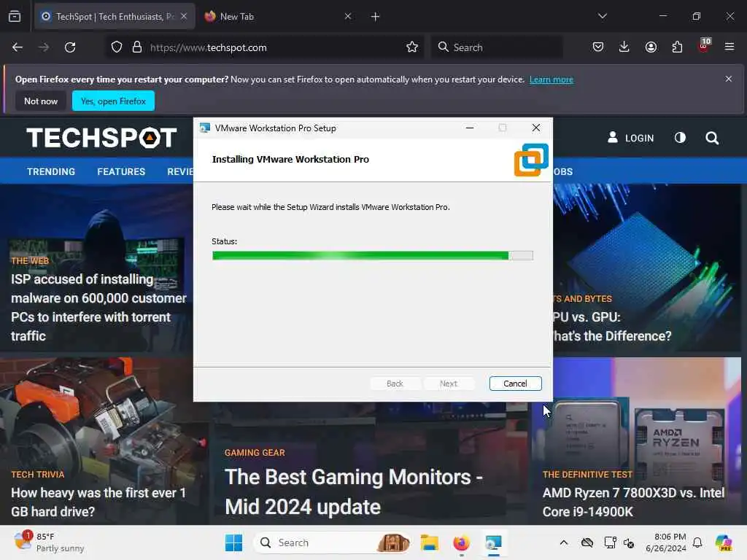Screen dimensions: 747x560
Task: Switch to TechSpot browser tab
Action: click(x=115, y=17)
